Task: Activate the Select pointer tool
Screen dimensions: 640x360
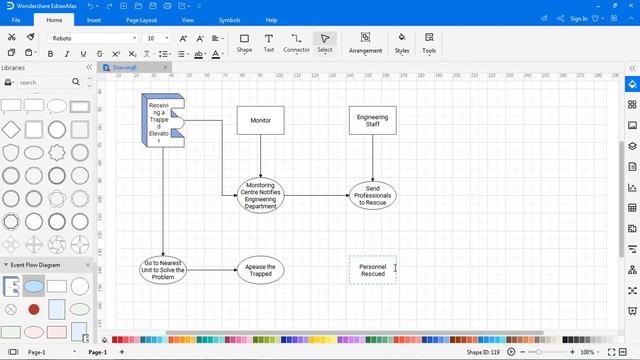Action: pyautogui.click(x=325, y=43)
